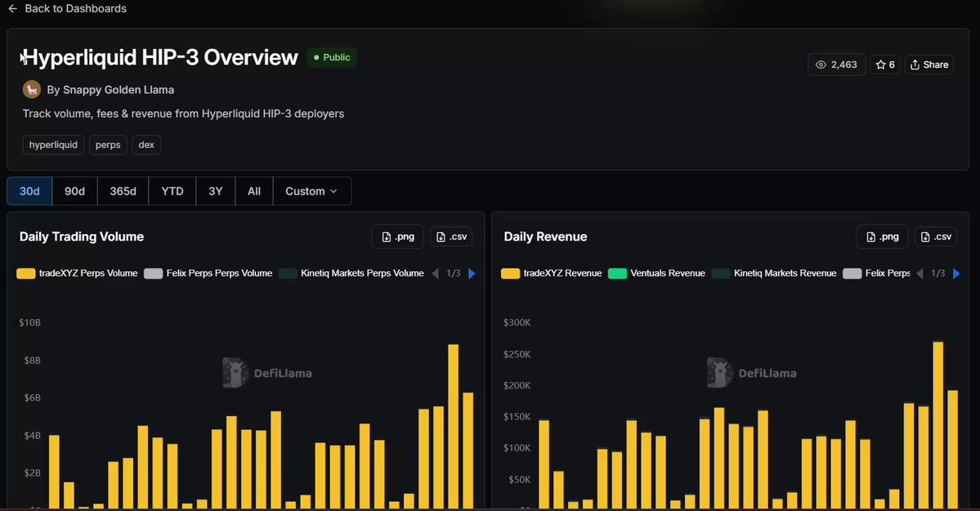Image resolution: width=980 pixels, height=511 pixels.
Task: Show the All time range
Action: coord(253,191)
